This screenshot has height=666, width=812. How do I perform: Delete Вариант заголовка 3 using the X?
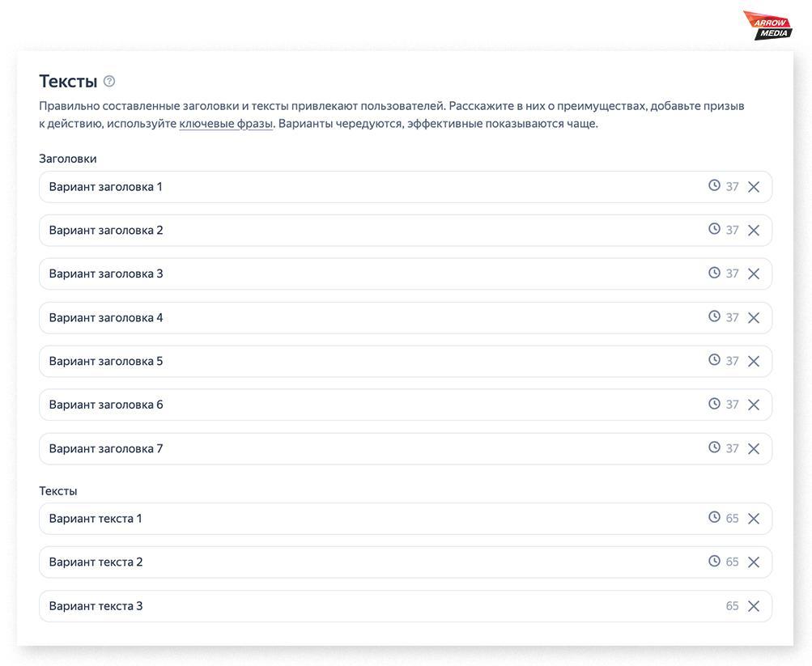pyautogui.click(x=754, y=274)
